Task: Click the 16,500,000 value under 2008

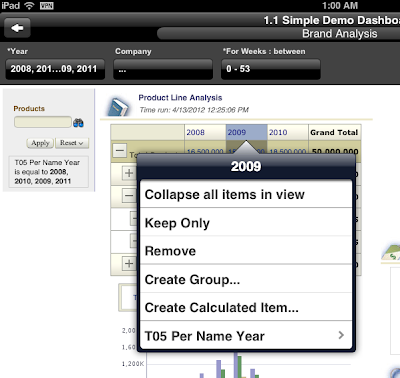Action: pos(205,152)
